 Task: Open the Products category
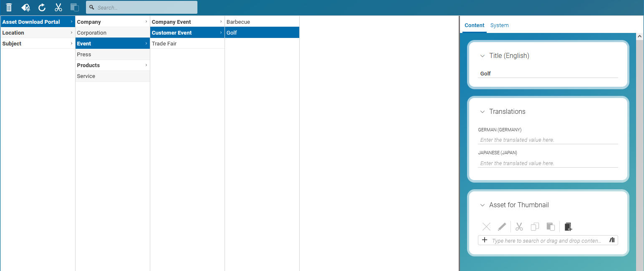[88, 65]
